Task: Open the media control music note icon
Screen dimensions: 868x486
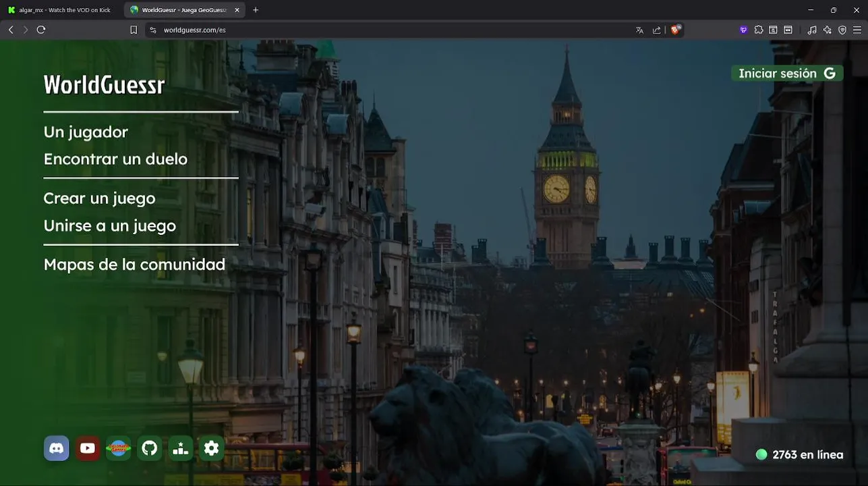Action: [x=812, y=30]
